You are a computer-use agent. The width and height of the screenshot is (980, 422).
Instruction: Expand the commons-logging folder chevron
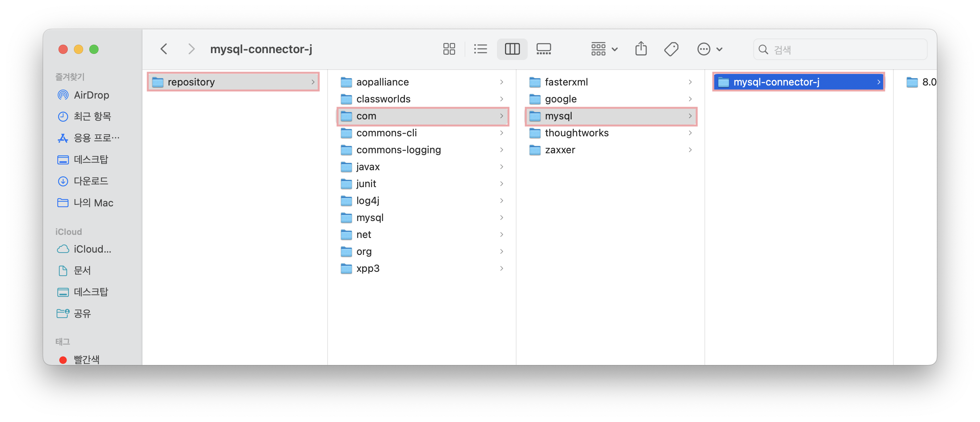(x=501, y=150)
